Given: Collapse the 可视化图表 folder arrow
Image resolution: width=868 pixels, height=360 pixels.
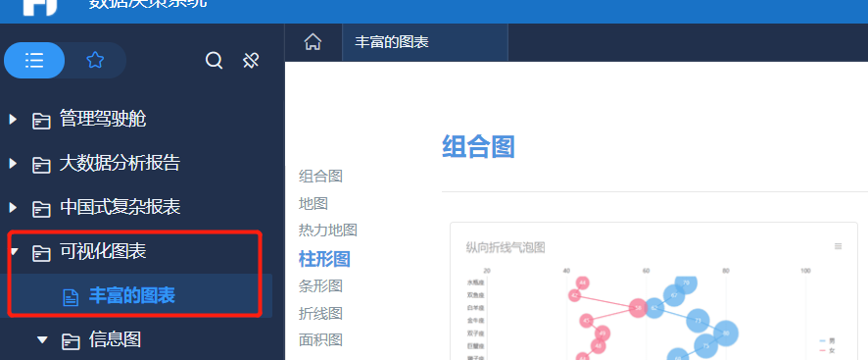Looking at the screenshot, I should [15, 252].
